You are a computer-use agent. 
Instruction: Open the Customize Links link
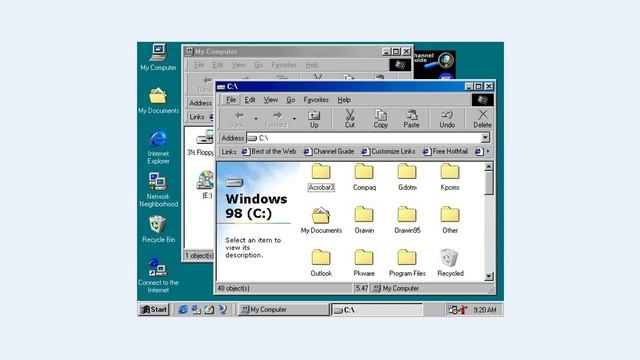coord(389,151)
